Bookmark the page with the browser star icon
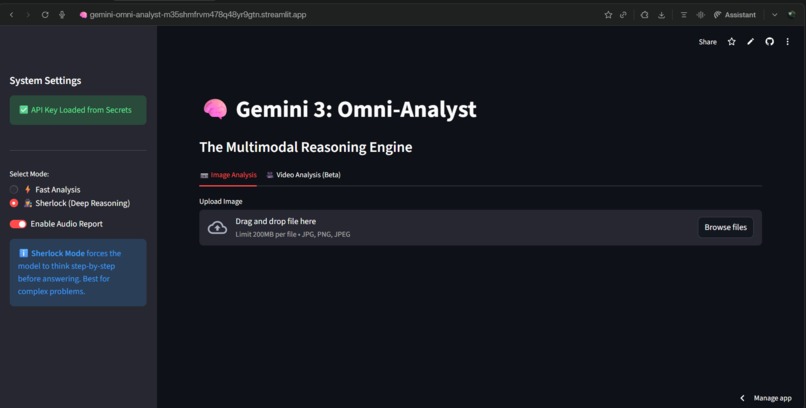806x408 pixels. pyautogui.click(x=608, y=15)
